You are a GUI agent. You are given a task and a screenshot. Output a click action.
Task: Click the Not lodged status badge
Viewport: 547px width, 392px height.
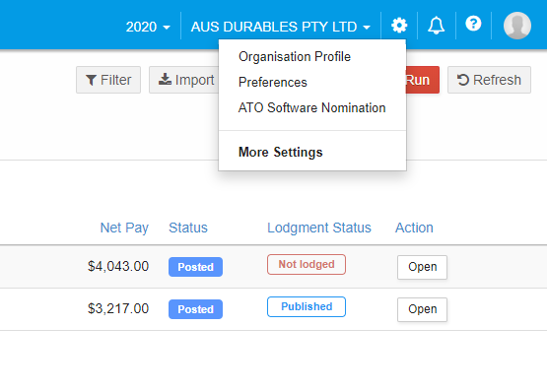(x=307, y=264)
